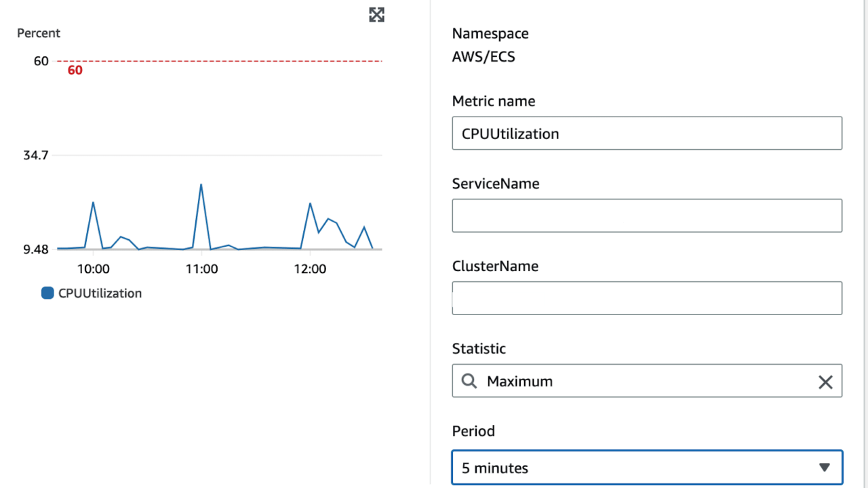Click the 34.7 y-axis value
868x488 pixels.
[x=36, y=155]
